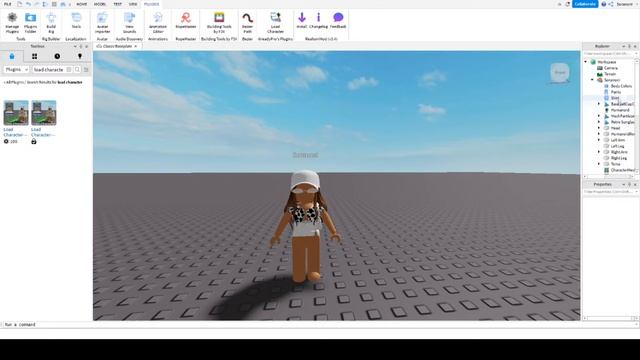Open the Avatar Importer

[102, 23]
